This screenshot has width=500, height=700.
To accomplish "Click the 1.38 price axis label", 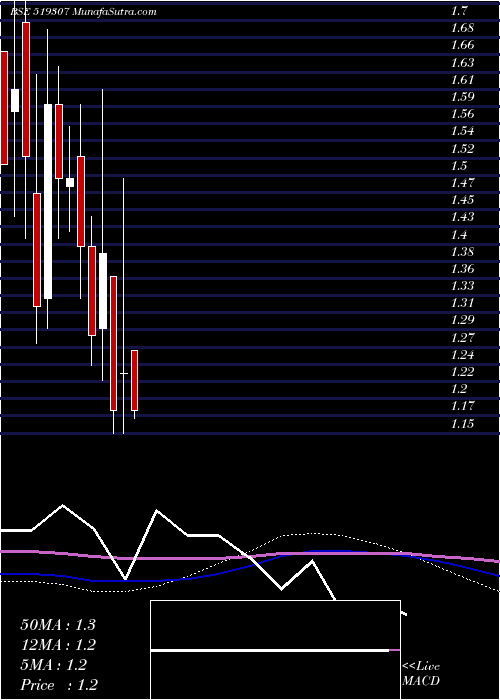I will (462, 252).
